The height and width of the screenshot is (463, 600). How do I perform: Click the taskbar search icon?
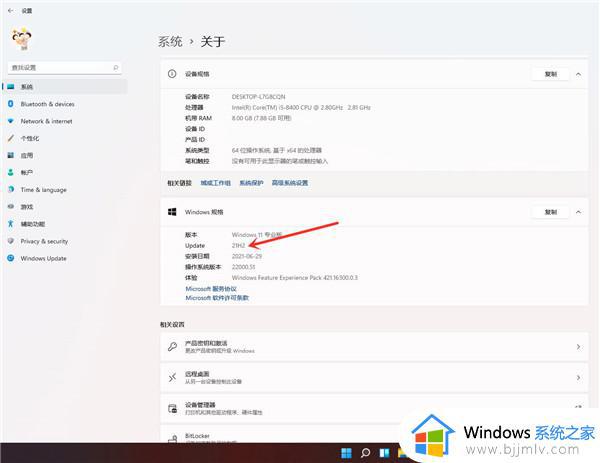point(365,453)
